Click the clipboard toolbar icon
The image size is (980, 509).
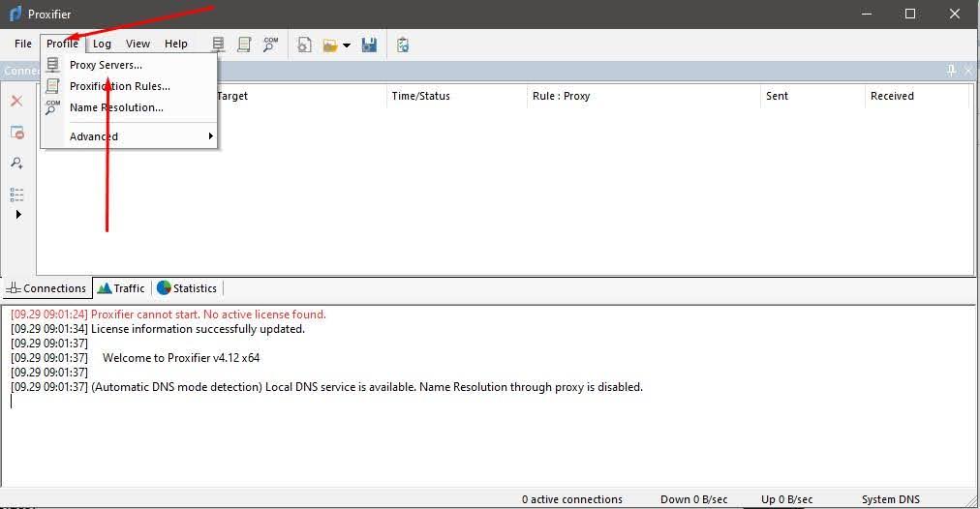pyautogui.click(x=403, y=45)
